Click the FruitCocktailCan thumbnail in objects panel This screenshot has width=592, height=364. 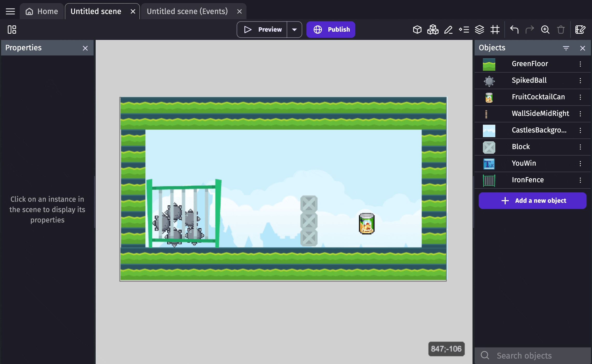click(489, 97)
